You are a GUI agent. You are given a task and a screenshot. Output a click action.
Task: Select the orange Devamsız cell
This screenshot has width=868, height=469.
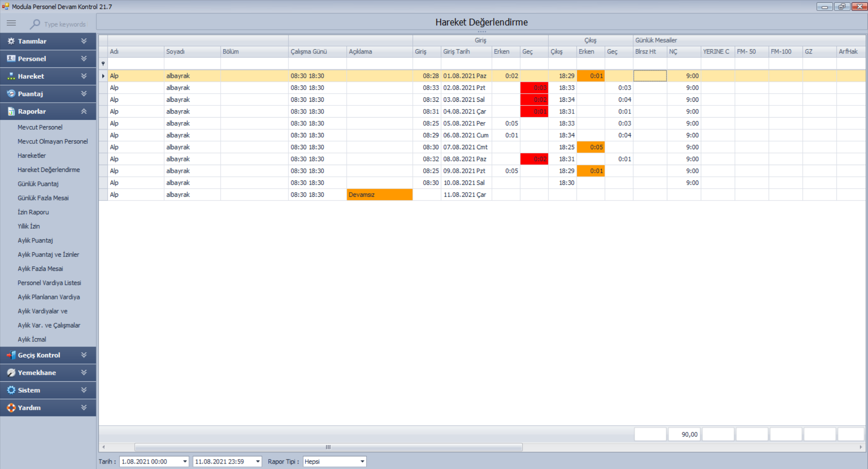coord(379,194)
